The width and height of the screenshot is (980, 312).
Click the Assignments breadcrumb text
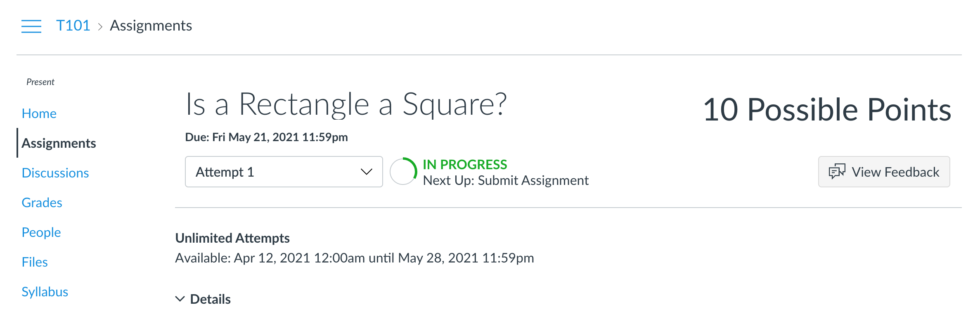151,26
